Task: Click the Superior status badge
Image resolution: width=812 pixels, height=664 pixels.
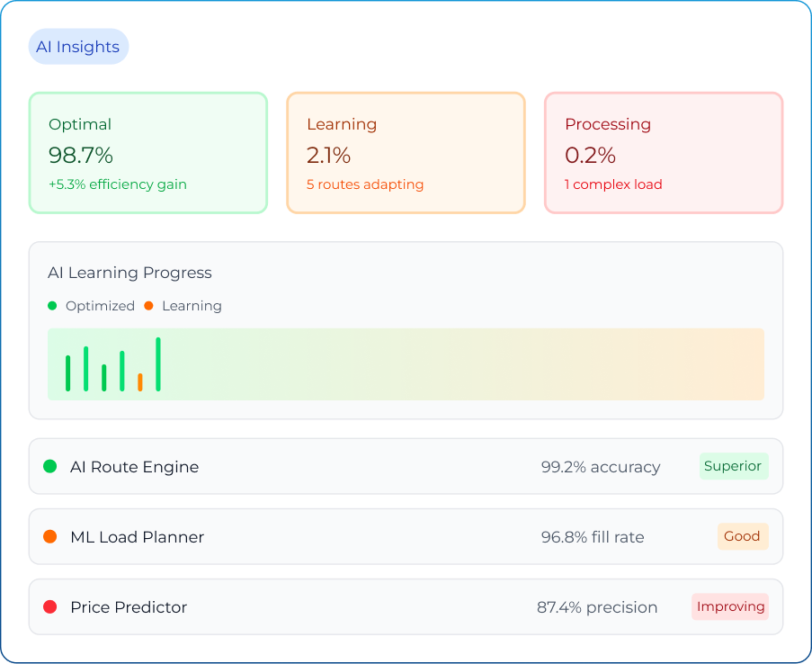Action: pyautogui.click(x=733, y=466)
